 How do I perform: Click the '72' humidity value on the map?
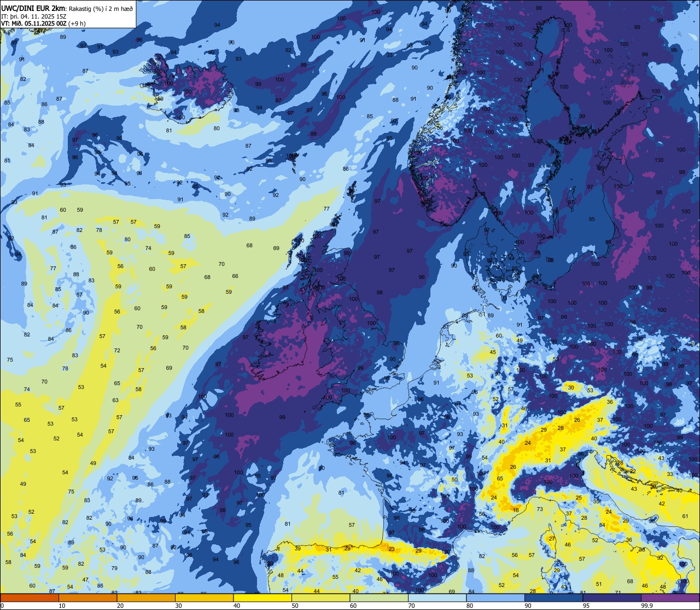coord(117,350)
